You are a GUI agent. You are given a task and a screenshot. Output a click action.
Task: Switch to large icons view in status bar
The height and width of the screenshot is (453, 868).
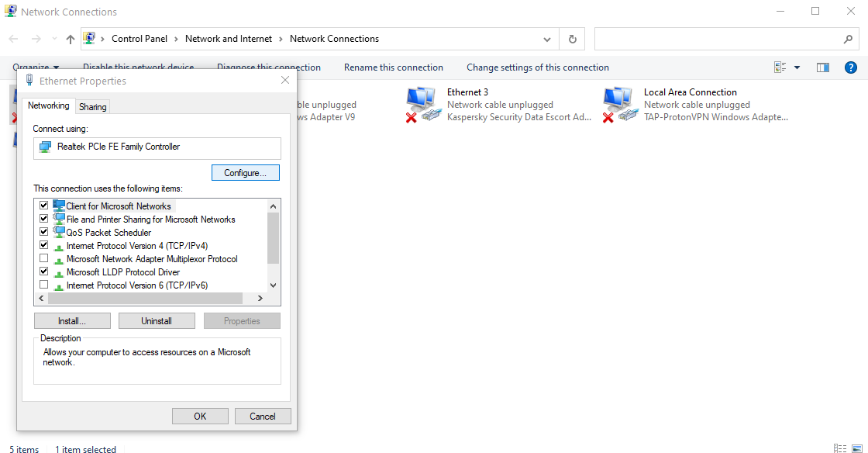pos(857,448)
